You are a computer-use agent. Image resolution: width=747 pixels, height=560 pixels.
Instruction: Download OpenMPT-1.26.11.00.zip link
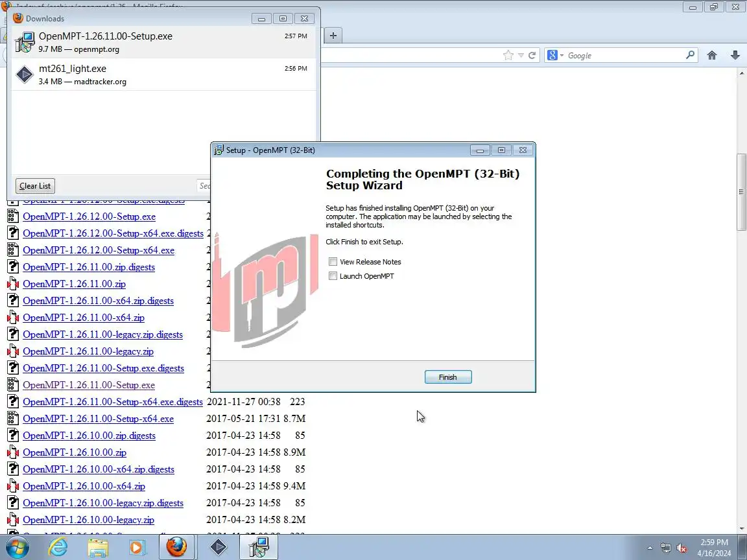tap(75, 284)
